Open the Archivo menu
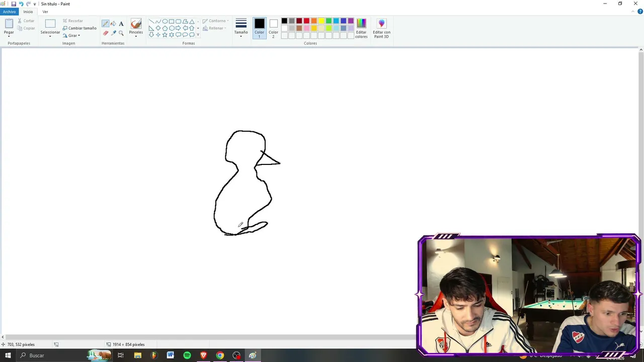Screen dimensions: 644x362 9,12
